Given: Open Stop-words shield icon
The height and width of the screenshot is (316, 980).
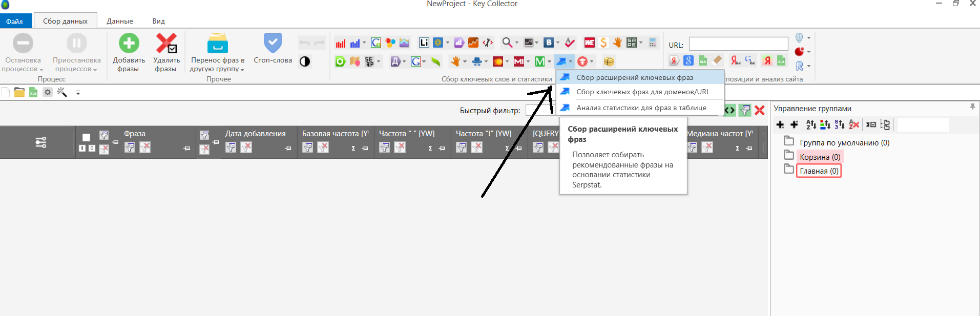Looking at the screenshot, I should pyautogui.click(x=273, y=43).
